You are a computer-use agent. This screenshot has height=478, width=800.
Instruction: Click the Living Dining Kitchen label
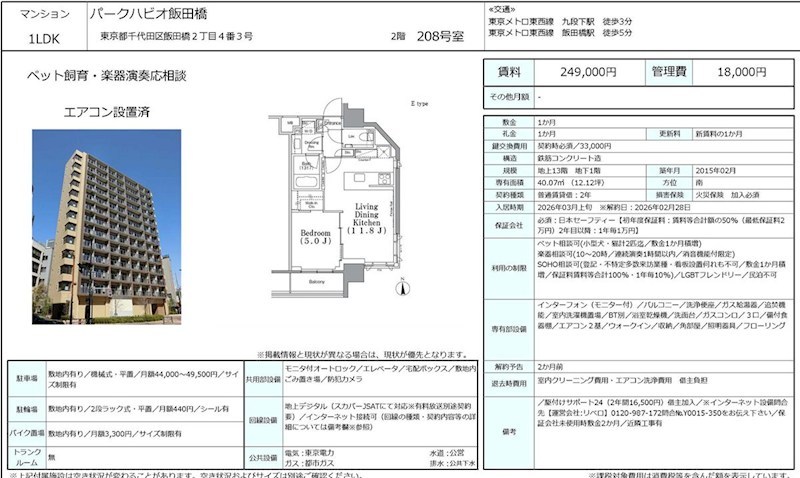[x=367, y=218]
